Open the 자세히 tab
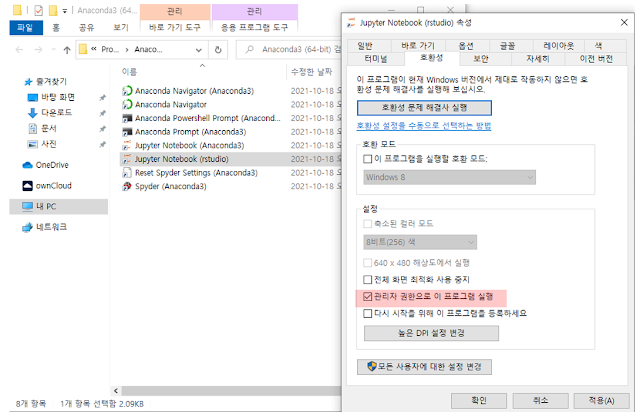 pyautogui.click(x=538, y=59)
